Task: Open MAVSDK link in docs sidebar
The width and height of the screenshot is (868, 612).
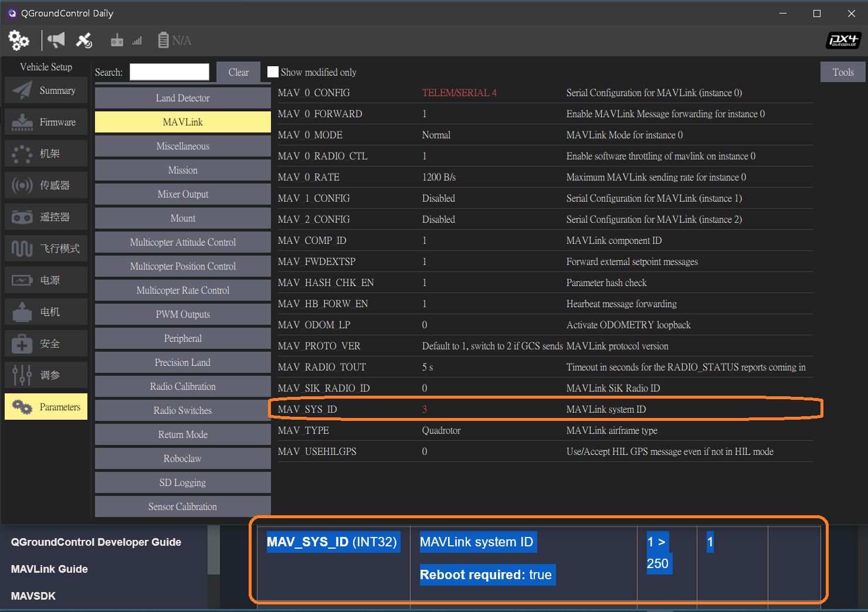Action: (33, 596)
